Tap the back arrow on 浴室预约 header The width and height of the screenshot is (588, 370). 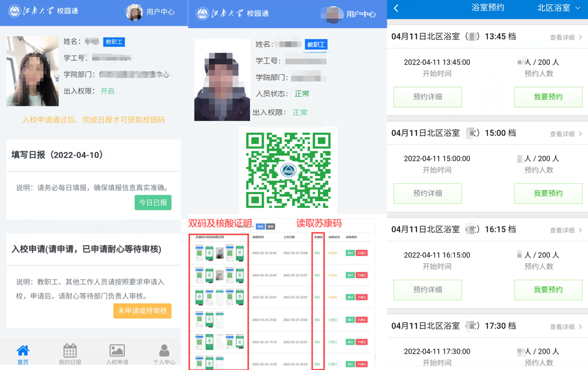tap(396, 8)
